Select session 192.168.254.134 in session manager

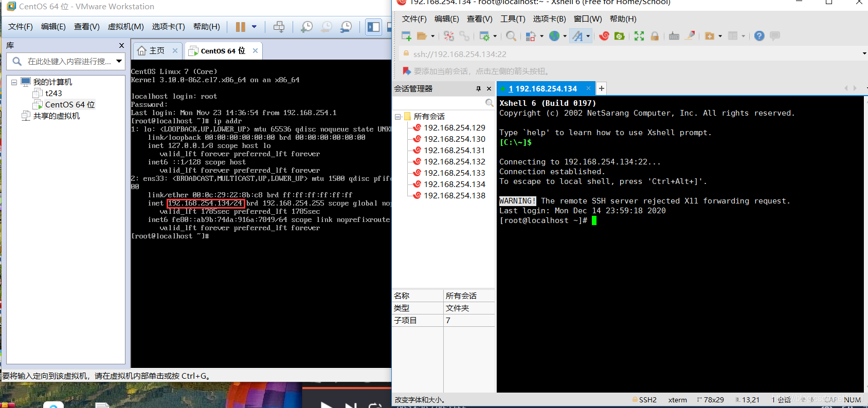[455, 184]
